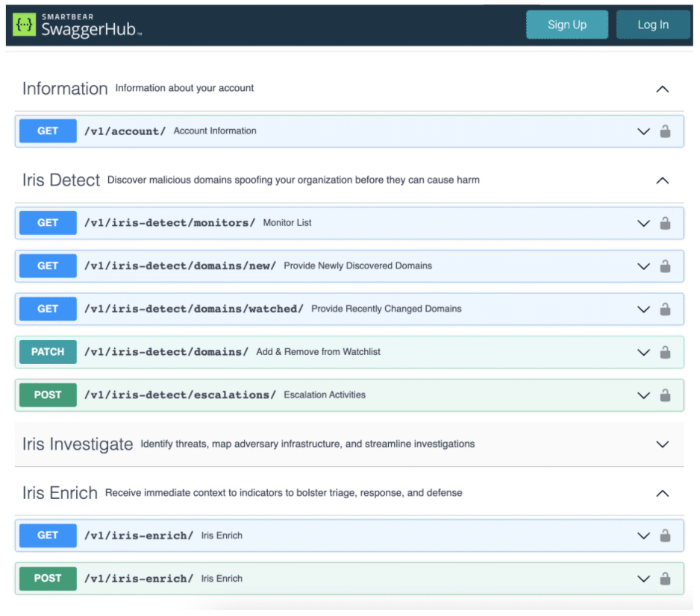
Task: Click the SwaggerHub logo icon
Action: [x=24, y=24]
